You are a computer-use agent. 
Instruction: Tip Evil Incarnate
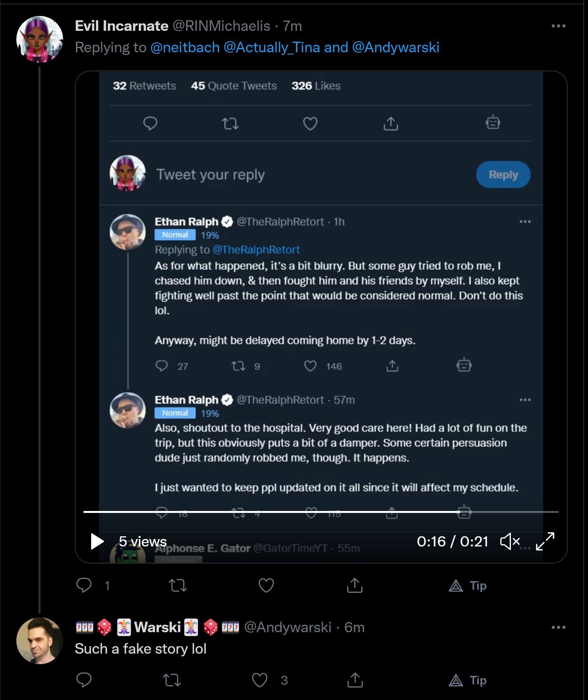click(468, 585)
